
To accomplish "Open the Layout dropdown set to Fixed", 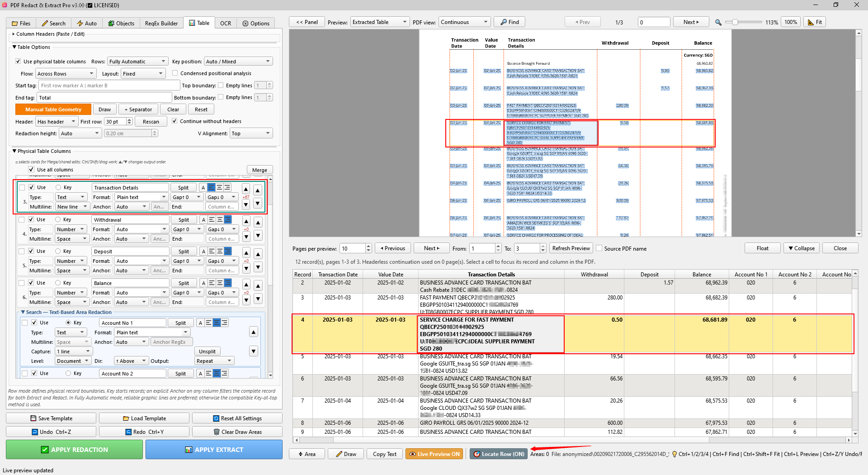I will (x=143, y=74).
